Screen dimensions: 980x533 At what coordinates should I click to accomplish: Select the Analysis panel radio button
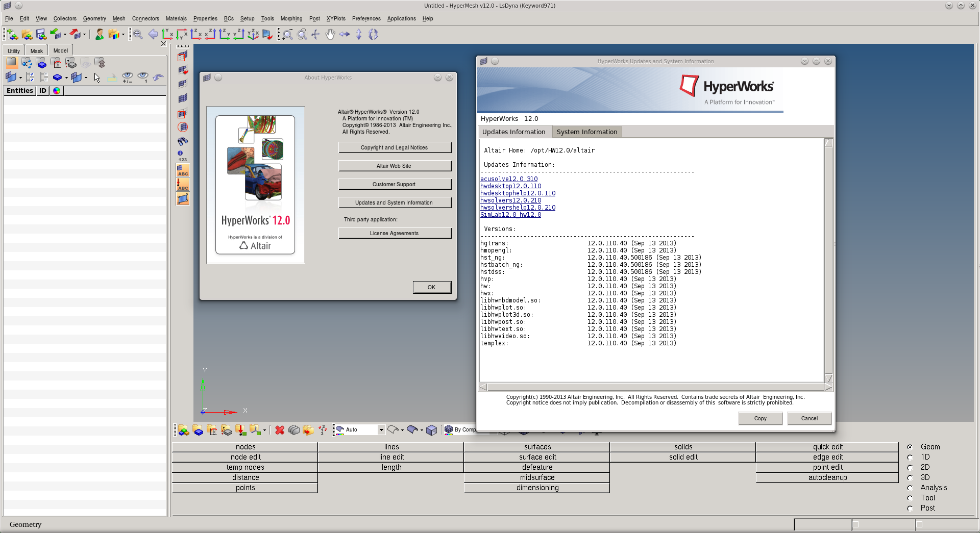910,488
